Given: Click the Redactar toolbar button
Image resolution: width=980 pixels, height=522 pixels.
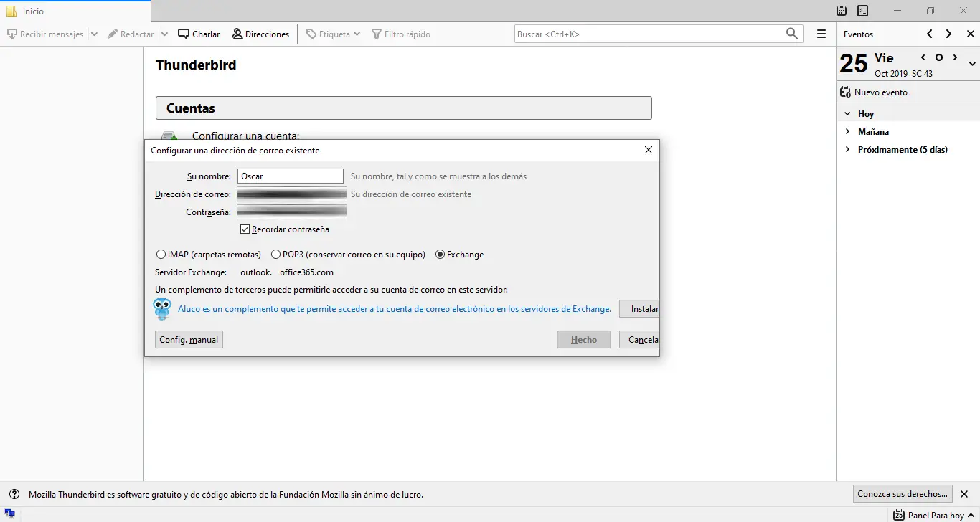Looking at the screenshot, I should (131, 34).
